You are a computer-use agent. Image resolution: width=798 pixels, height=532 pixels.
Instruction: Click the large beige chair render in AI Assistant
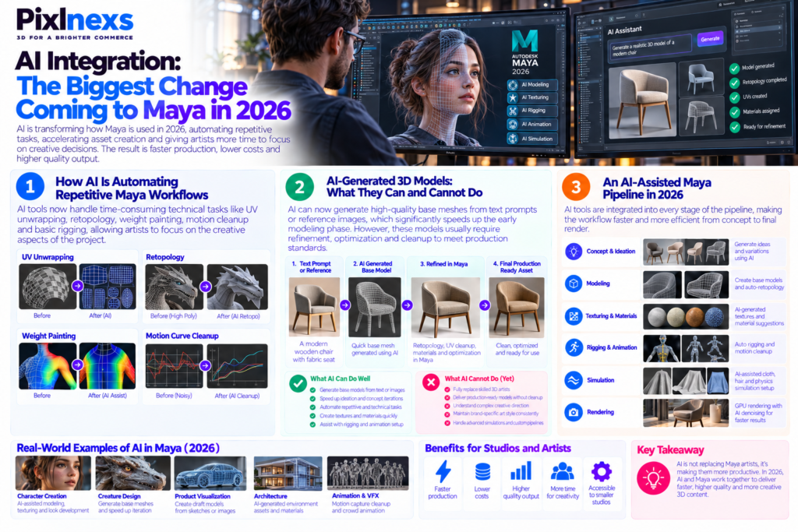(x=643, y=101)
